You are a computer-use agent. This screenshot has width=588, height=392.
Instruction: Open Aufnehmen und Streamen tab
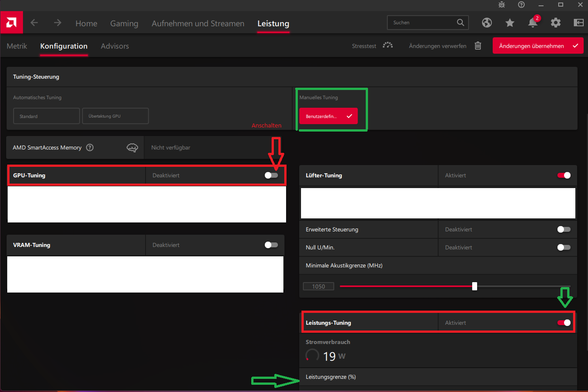(198, 24)
